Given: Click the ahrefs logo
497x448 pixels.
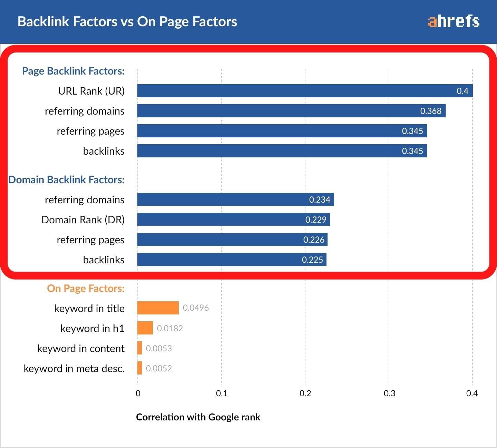Looking at the screenshot, I should (454, 21).
